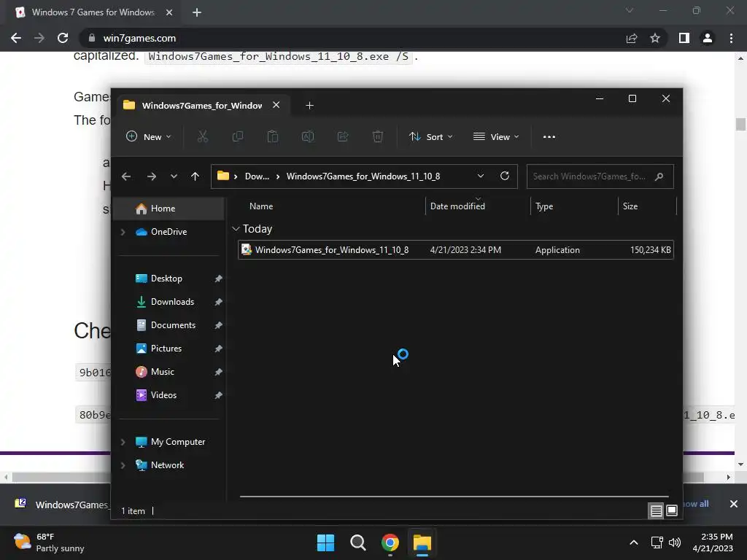Go up one folder level
The image size is (747, 560).
(195, 176)
